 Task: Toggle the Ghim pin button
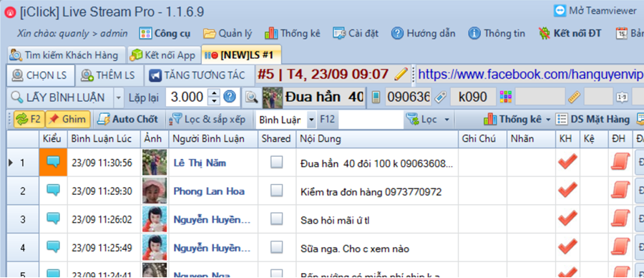[x=67, y=119]
